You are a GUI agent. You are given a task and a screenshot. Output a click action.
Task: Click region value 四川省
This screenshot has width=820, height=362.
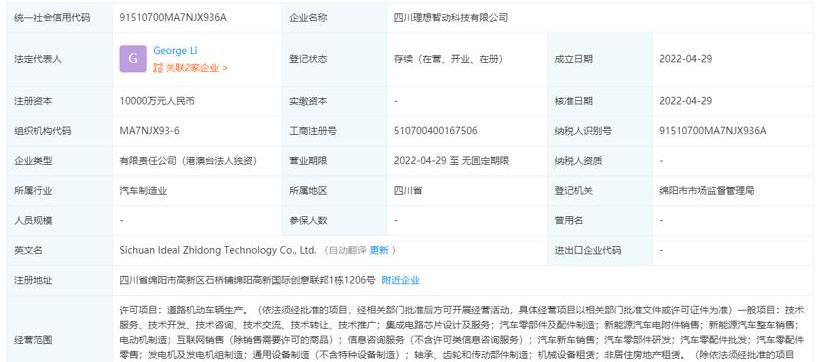[x=408, y=191]
